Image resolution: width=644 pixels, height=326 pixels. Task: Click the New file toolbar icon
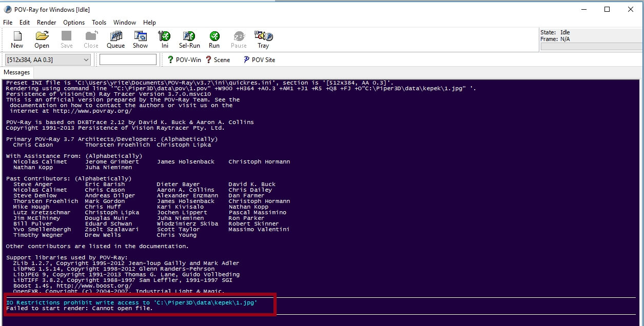pos(17,39)
